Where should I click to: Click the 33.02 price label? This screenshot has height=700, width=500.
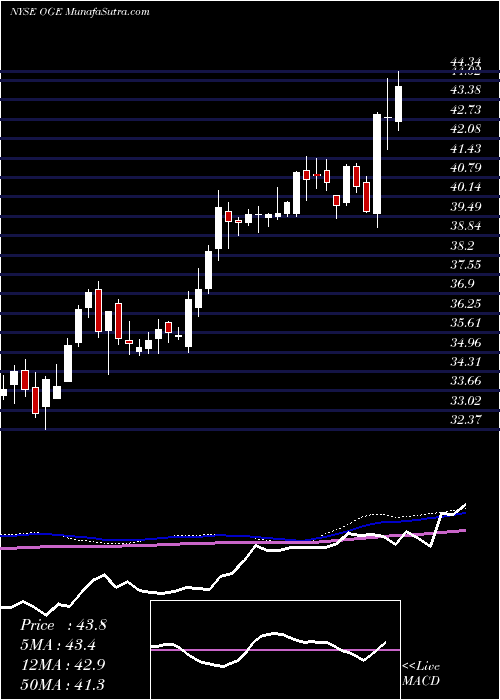pyautogui.click(x=466, y=400)
